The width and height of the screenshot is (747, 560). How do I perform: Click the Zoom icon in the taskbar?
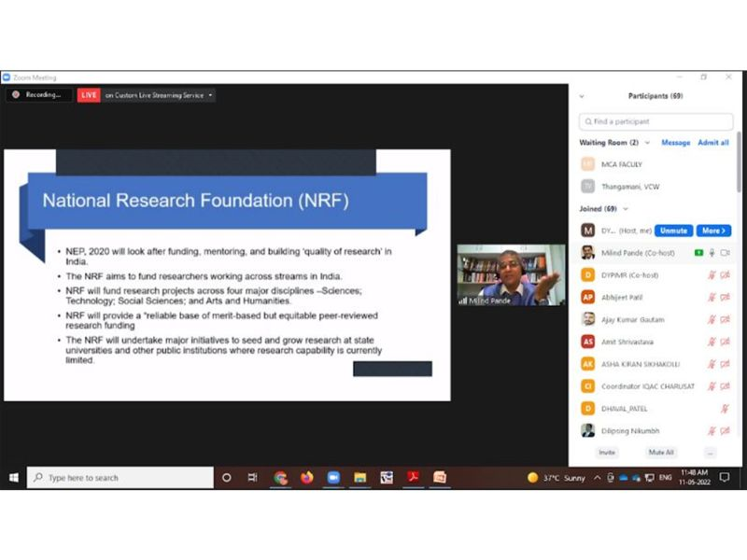coord(332,477)
